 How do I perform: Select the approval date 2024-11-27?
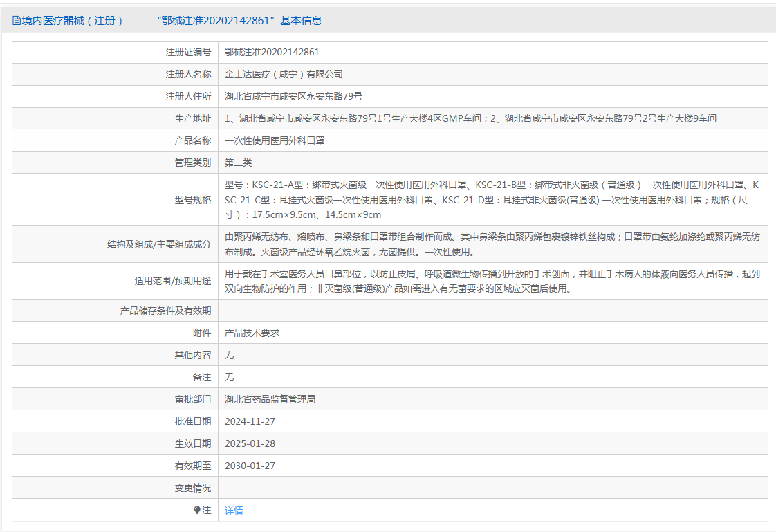tap(250, 421)
